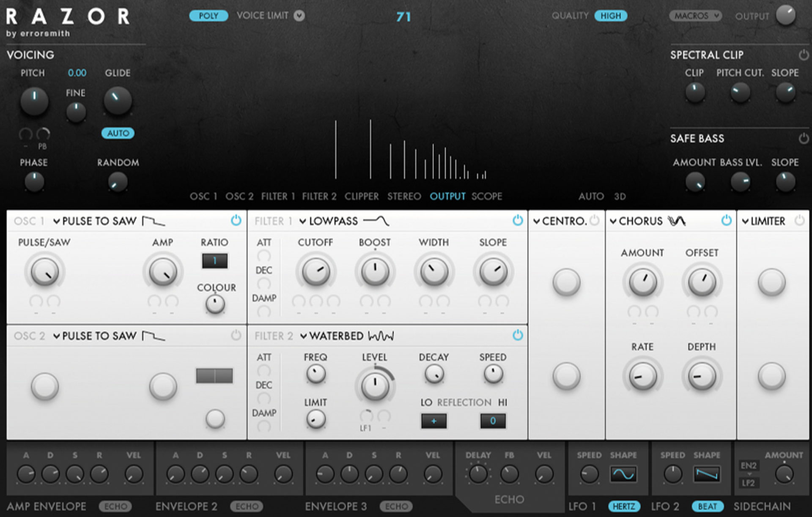Click the RATIO value field on OSC 1

click(215, 260)
